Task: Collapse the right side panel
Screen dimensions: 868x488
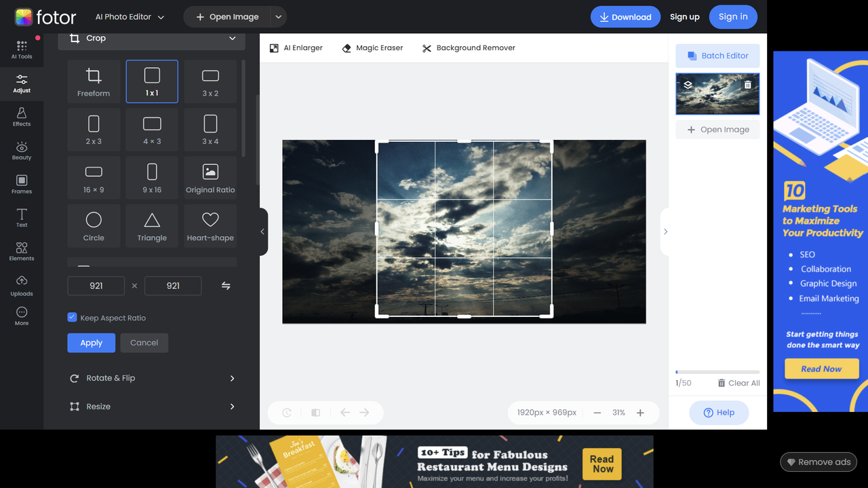Action: pyautogui.click(x=665, y=231)
